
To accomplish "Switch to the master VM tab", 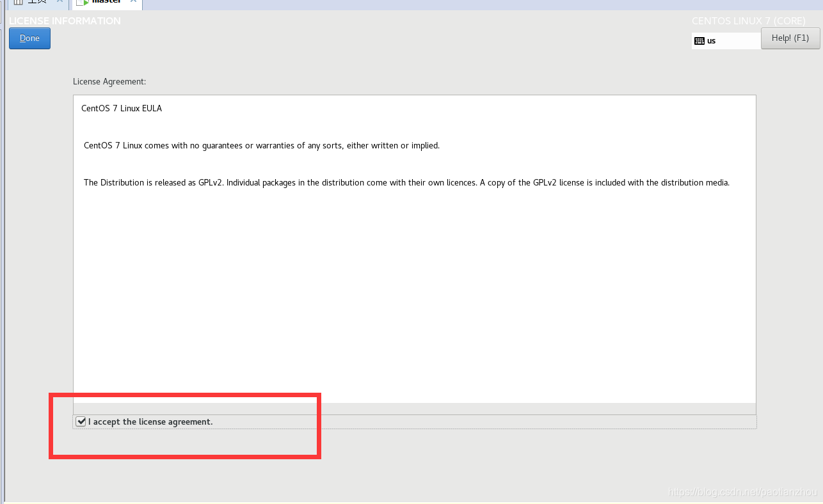I will [107, 3].
